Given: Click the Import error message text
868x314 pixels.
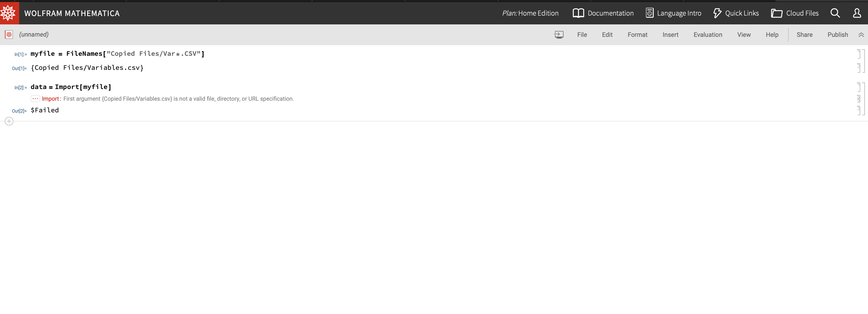Looking at the screenshot, I should 178,99.
